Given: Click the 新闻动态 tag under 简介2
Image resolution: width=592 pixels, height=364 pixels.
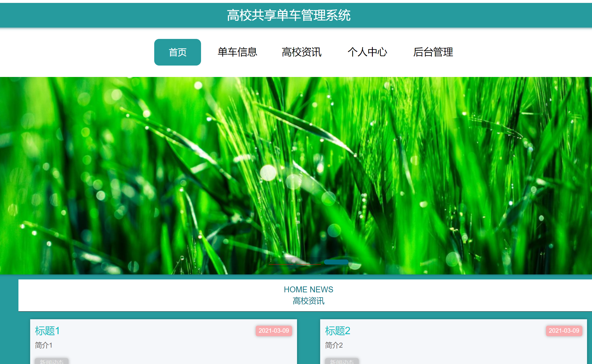Looking at the screenshot, I should 342,361.
